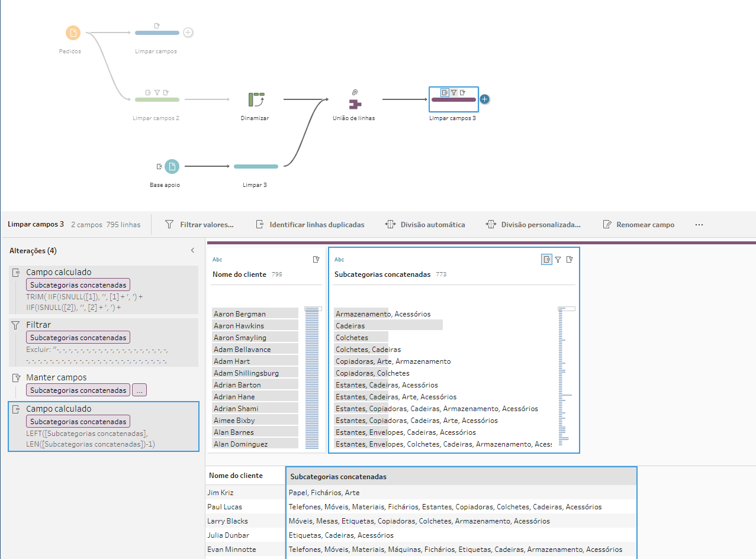
Task: Click filter icon in Subcategorias concatenadas header
Action: (x=558, y=259)
